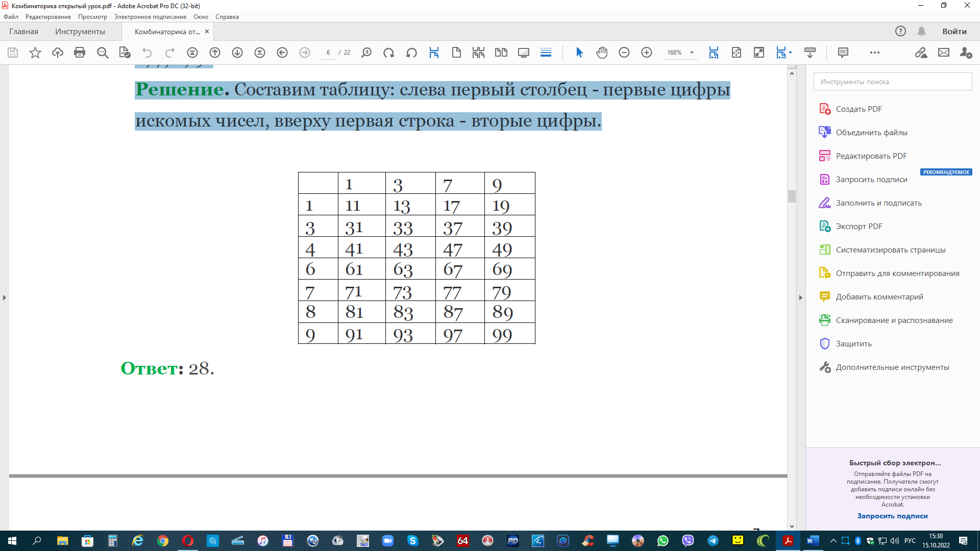Viewport: 980px width, 551px height.
Task: Open the Редактирование menu
Action: (48, 17)
